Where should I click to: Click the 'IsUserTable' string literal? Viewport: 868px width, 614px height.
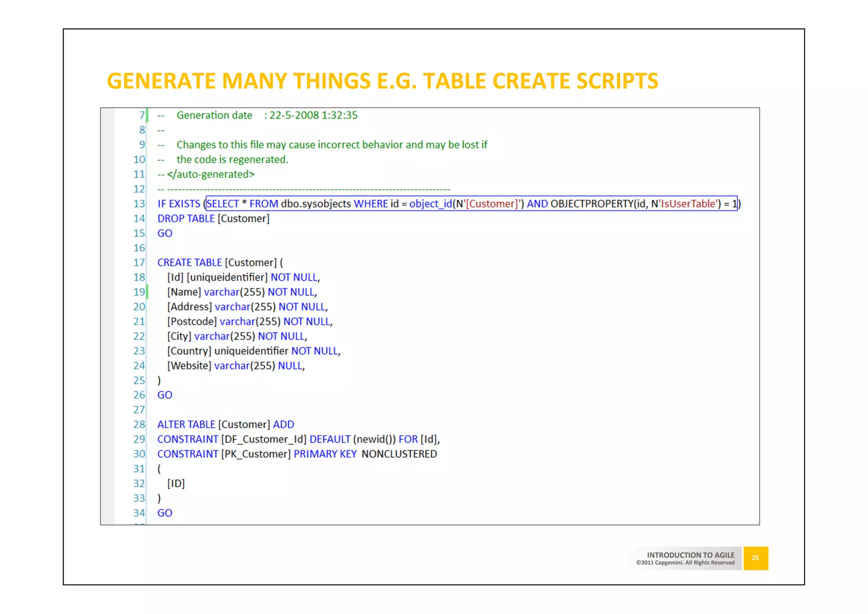pyautogui.click(x=689, y=204)
